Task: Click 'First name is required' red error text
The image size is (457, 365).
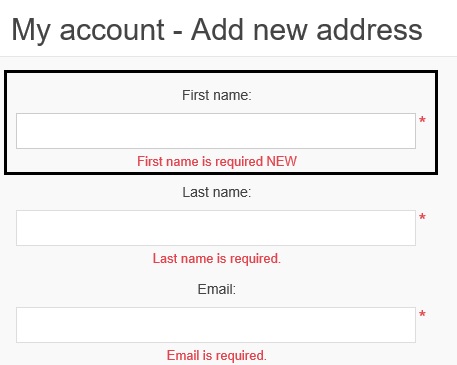Action: tap(200, 162)
